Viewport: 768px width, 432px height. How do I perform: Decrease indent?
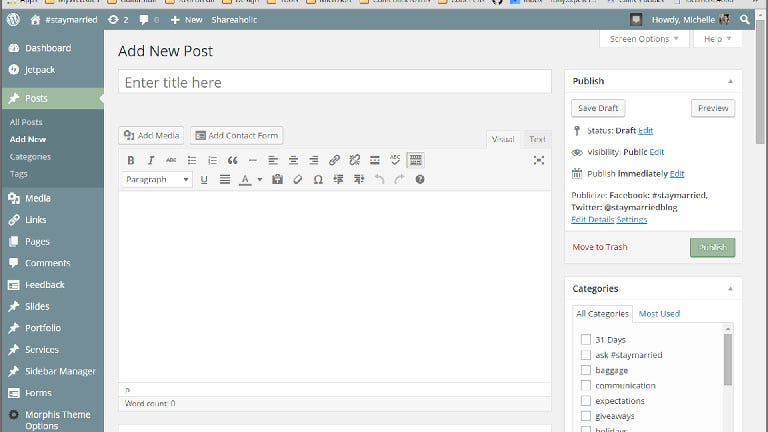338,180
